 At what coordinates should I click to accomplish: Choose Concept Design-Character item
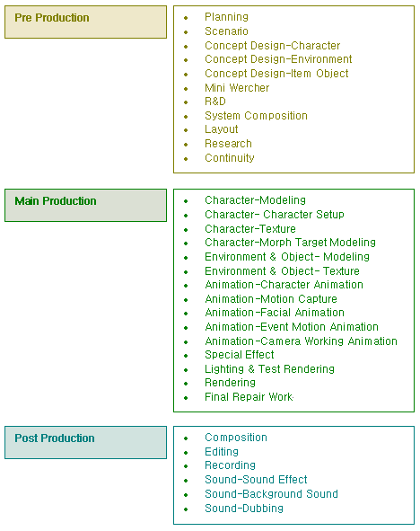pyautogui.click(x=273, y=46)
